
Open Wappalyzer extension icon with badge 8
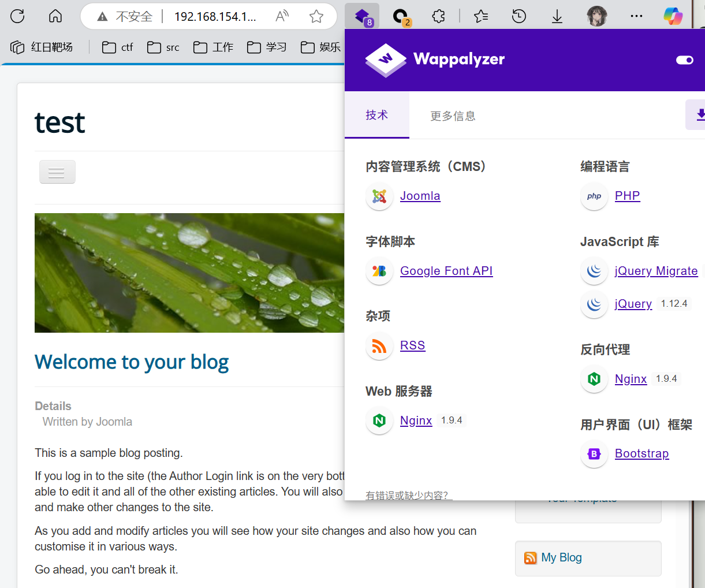coord(363,16)
